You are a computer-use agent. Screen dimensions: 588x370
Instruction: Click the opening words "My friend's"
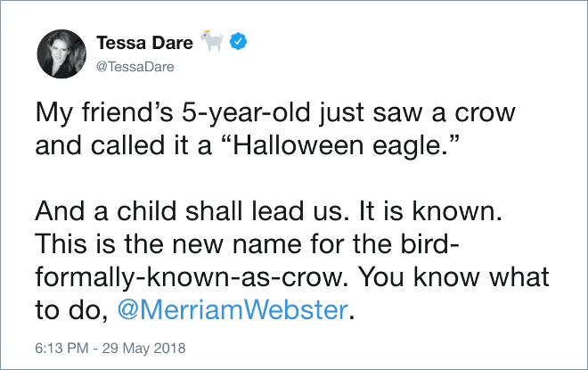[x=104, y=112]
